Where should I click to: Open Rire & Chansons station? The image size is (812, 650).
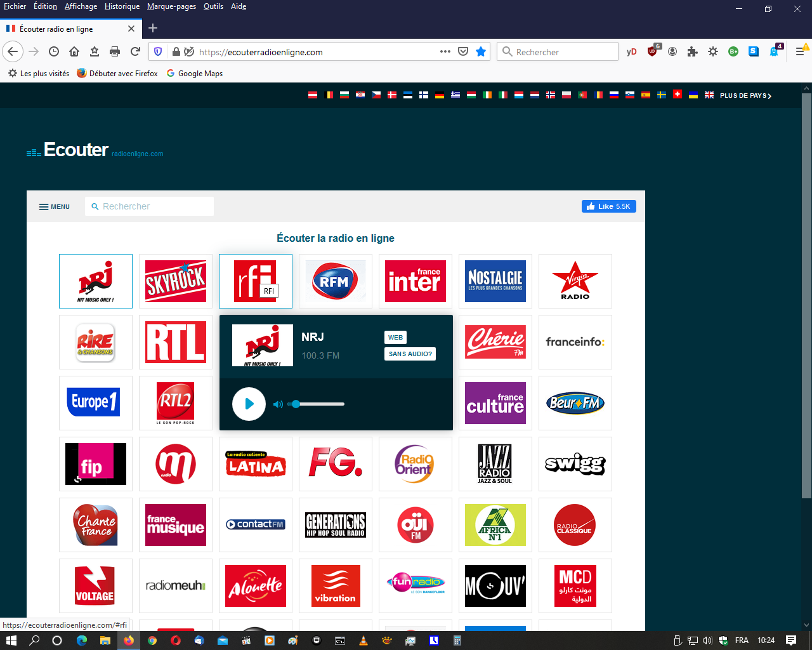click(96, 342)
